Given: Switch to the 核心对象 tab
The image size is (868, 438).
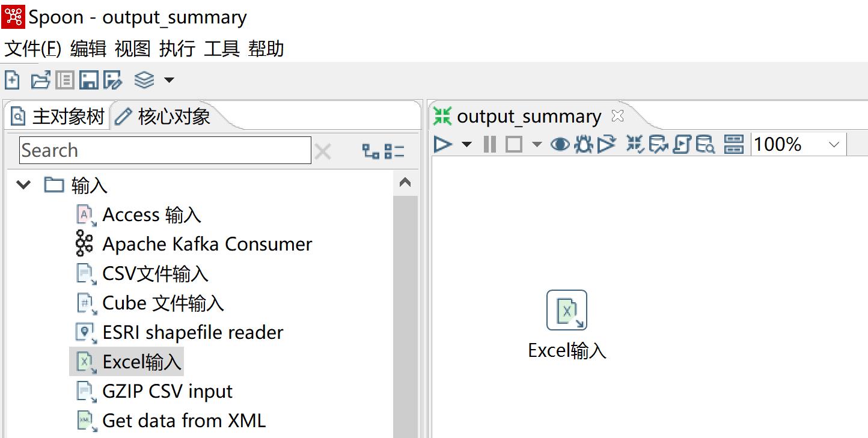Looking at the screenshot, I should pyautogui.click(x=162, y=116).
